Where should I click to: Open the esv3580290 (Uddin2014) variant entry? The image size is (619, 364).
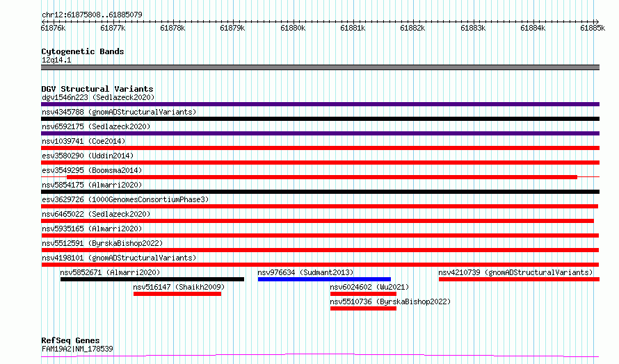[88, 156]
